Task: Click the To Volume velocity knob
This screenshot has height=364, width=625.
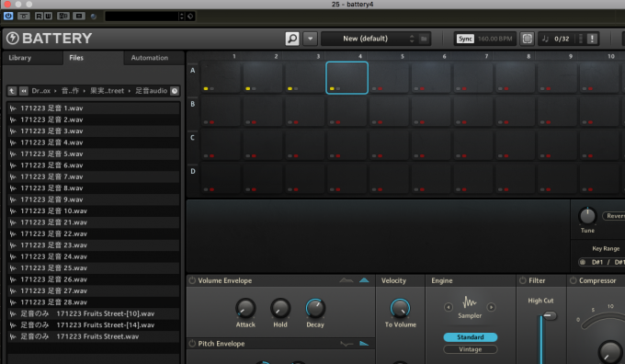Action: (x=400, y=308)
